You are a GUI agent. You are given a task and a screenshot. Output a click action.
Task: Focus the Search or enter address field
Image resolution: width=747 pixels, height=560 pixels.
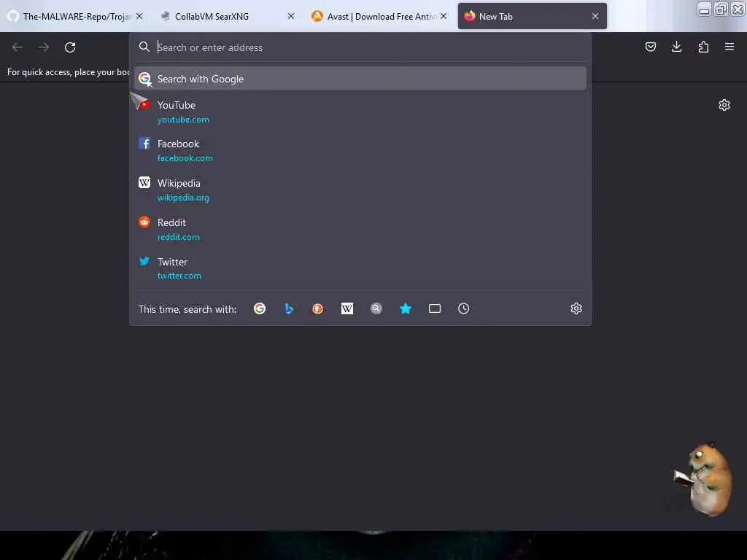360,47
